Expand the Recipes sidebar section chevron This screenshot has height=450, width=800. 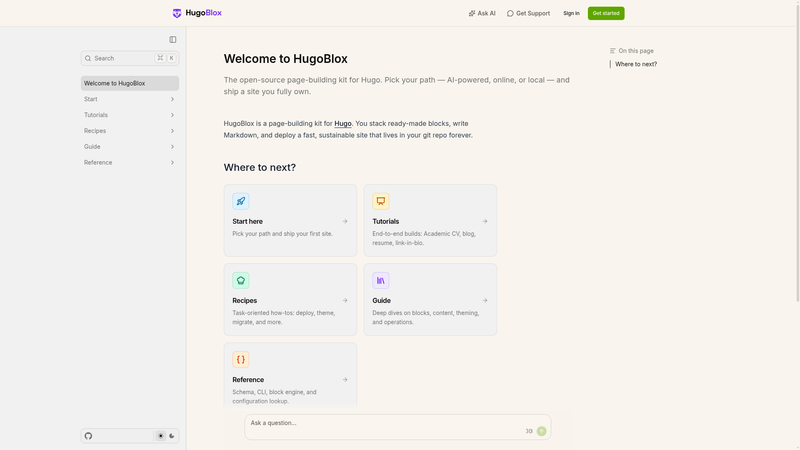coord(172,131)
